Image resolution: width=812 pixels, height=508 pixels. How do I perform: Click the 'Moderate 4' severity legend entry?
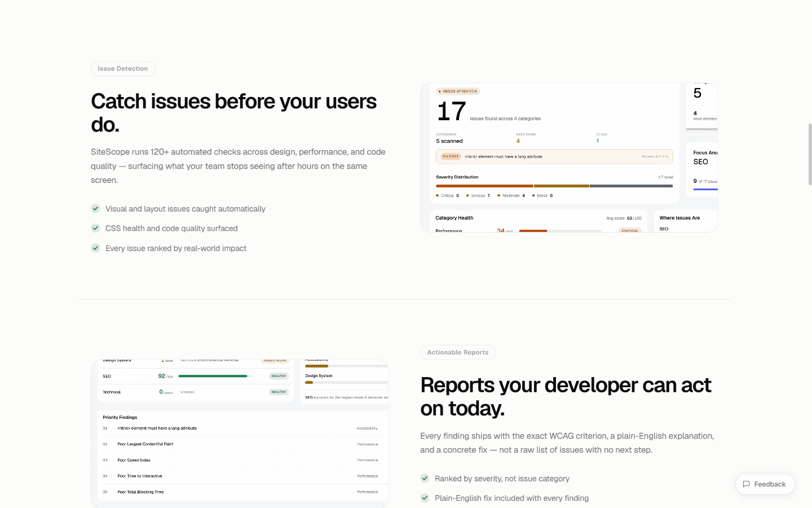point(511,195)
